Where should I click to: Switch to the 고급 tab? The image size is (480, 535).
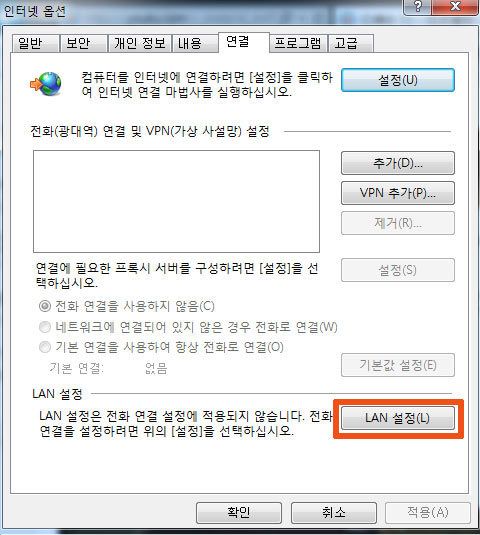(351, 44)
